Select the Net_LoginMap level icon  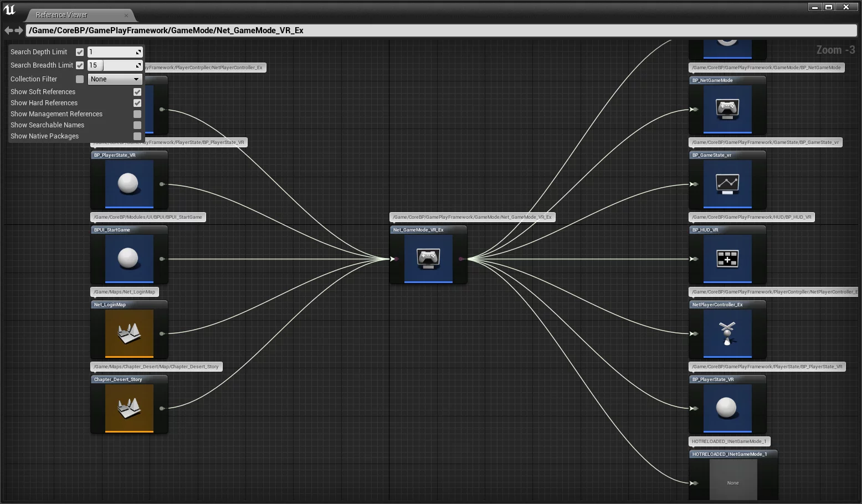pyautogui.click(x=129, y=333)
